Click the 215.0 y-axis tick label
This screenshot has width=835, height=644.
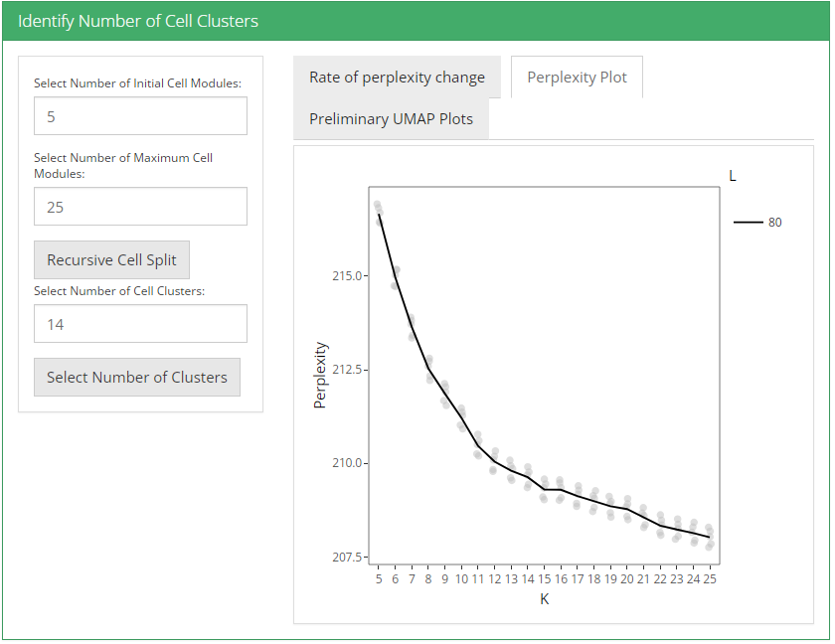click(346, 275)
